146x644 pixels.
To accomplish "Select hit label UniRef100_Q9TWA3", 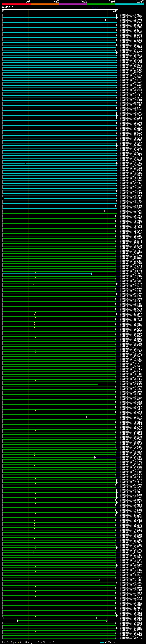I will (x=131, y=586).
